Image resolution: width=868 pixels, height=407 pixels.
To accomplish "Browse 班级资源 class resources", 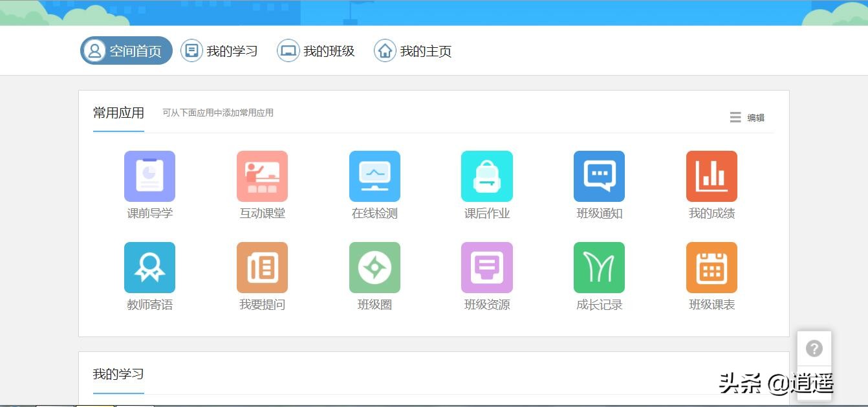I will point(486,267).
